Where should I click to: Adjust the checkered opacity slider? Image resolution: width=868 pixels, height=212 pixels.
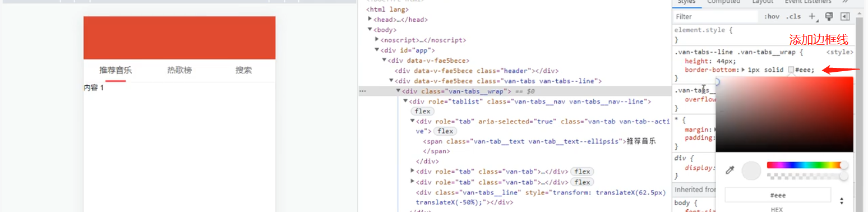pyautogui.click(x=805, y=176)
